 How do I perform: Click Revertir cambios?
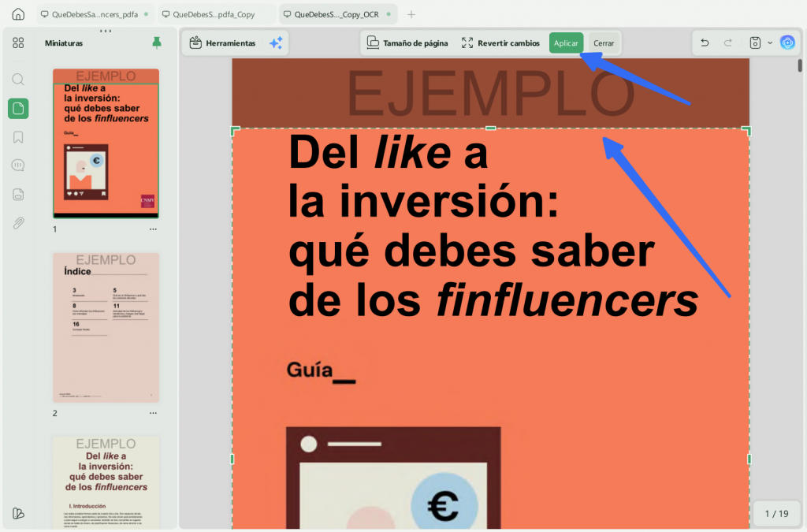pyautogui.click(x=500, y=43)
